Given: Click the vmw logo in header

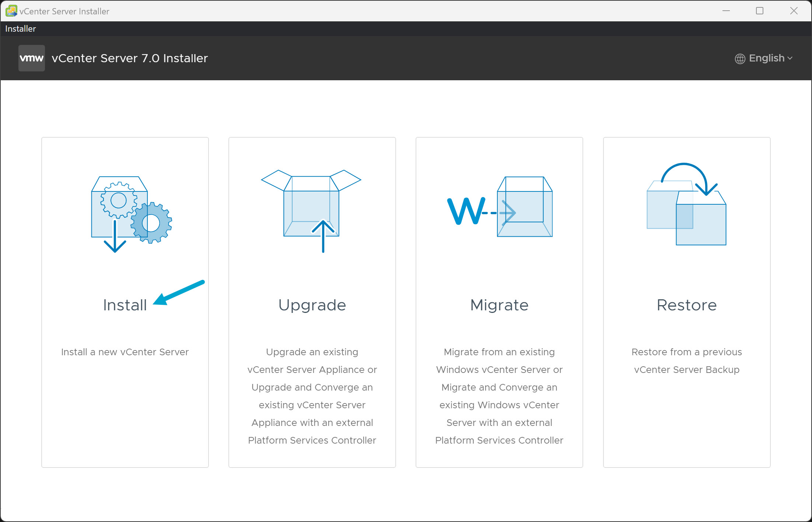Looking at the screenshot, I should [x=32, y=58].
